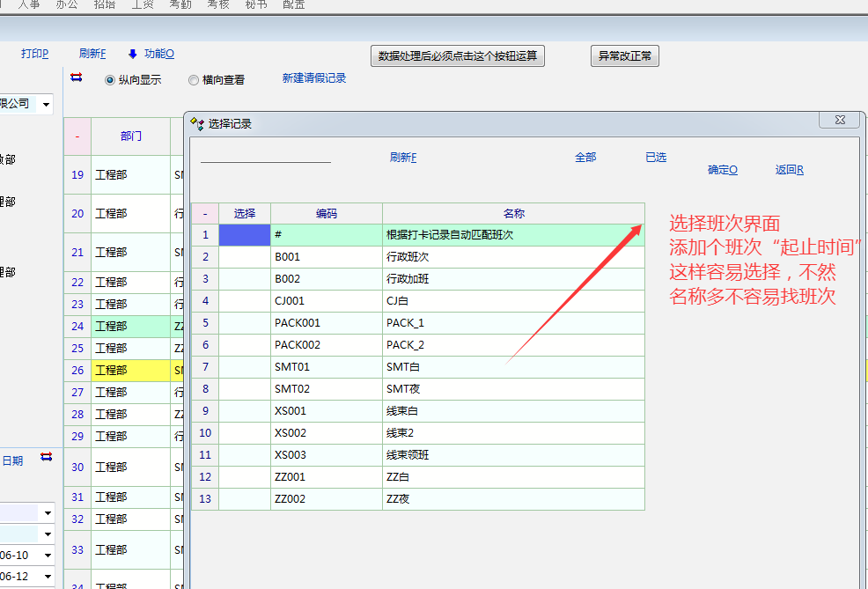Tick the 选择 cell for row B001 行政班次
This screenshot has width=868, height=589.
click(244, 257)
